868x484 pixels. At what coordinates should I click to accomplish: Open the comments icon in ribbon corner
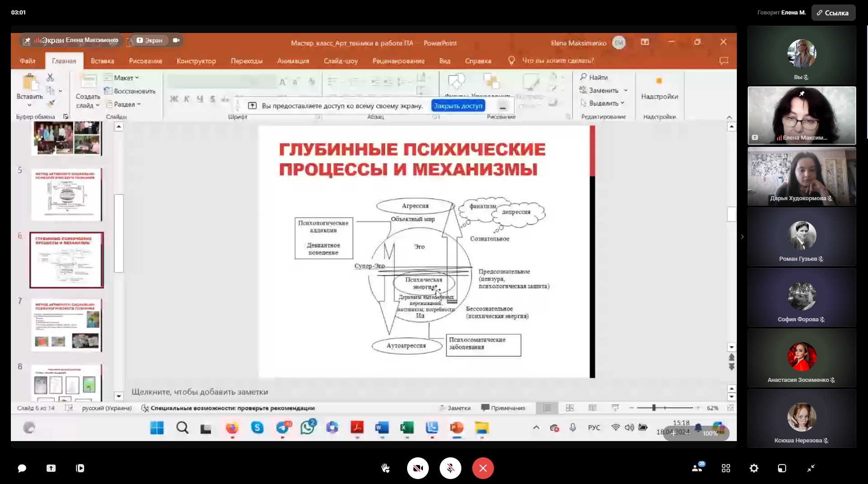coord(724,61)
